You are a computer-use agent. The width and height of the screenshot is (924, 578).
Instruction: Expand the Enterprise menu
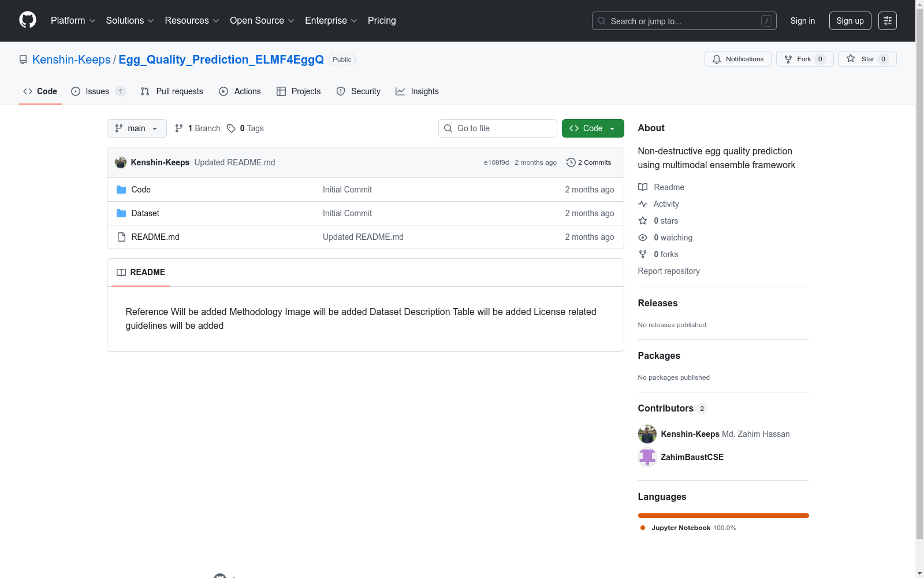point(331,21)
